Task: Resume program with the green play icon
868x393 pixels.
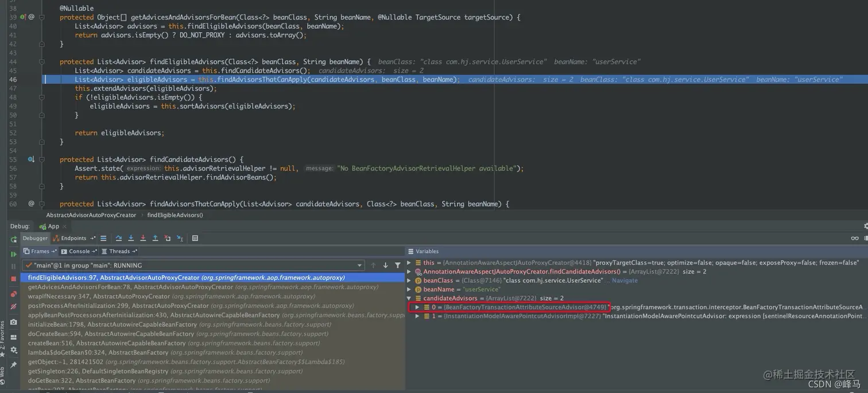Action: pyautogui.click(x=14, y=254)
